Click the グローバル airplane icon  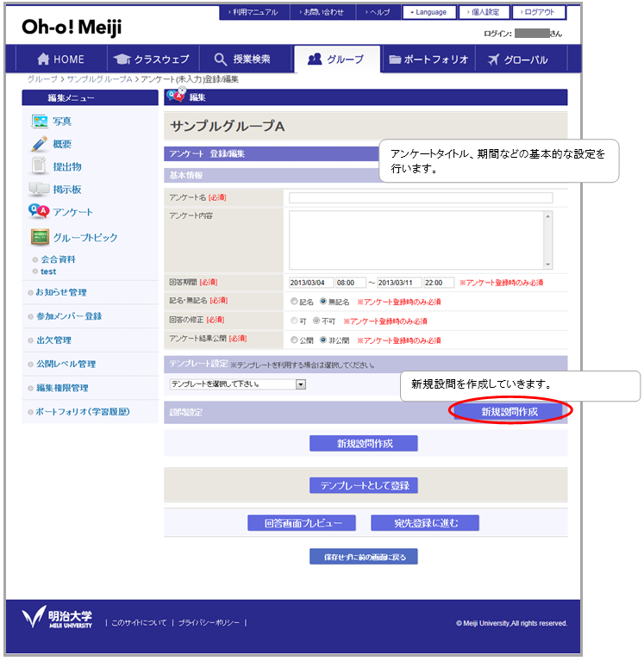point(493,59)
